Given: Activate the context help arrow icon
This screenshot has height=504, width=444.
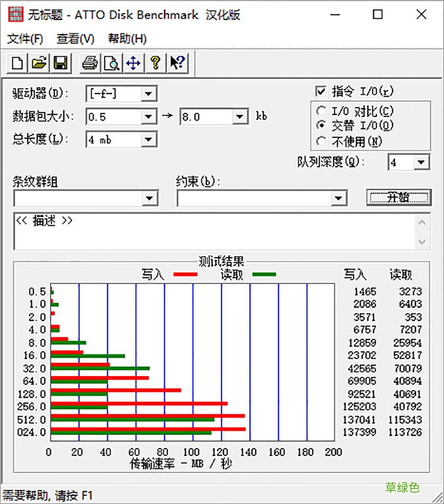Looking at the screenshot, I should [177, 63].
